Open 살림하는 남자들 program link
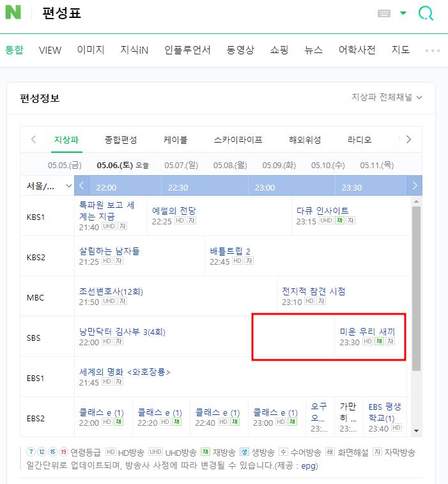Viewport: 448px width, 484px height. pos(109,251)
